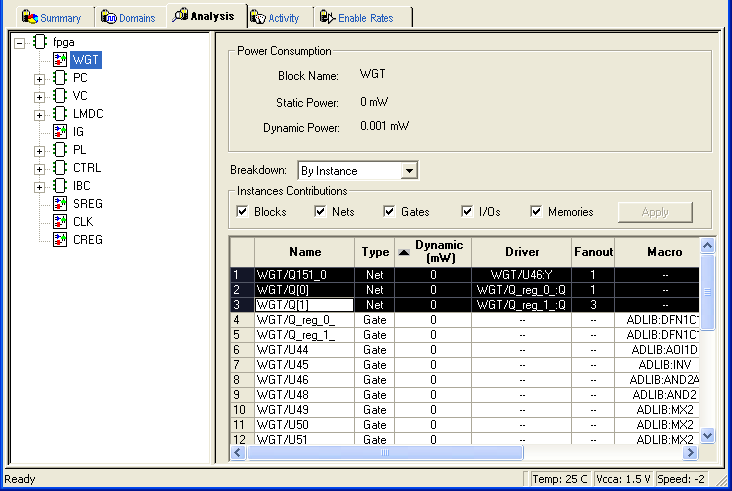Click Temp: 25 C in status bar

[x=560, y=479]
